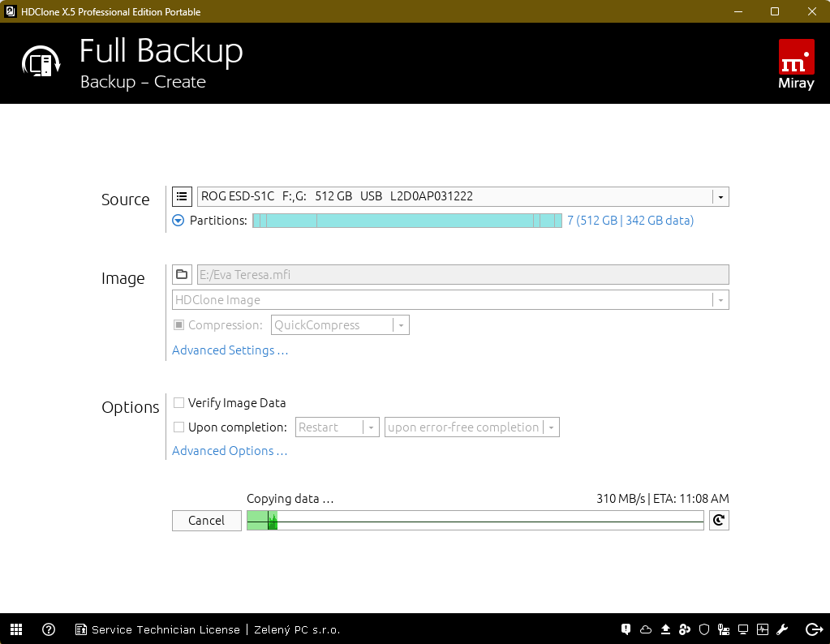
Task: Open the feedback exclamation bubble icon
Action: [626, 629]
